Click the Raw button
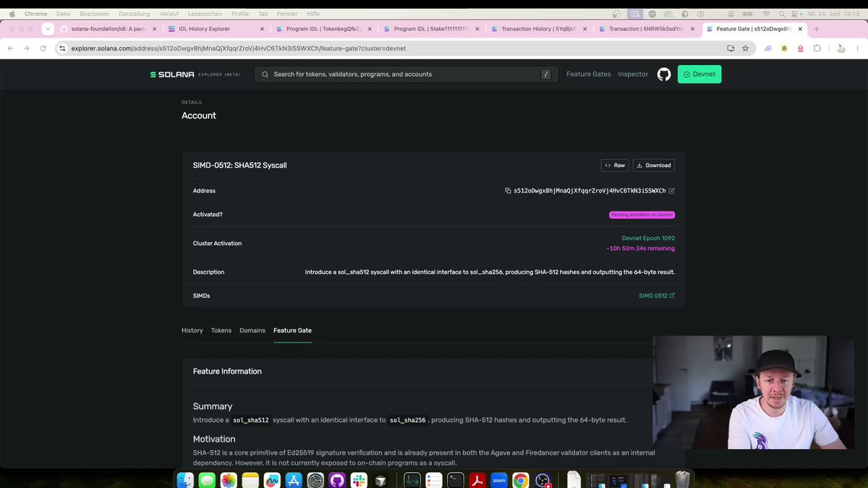 pyautogui.click(x=615, y=166)
